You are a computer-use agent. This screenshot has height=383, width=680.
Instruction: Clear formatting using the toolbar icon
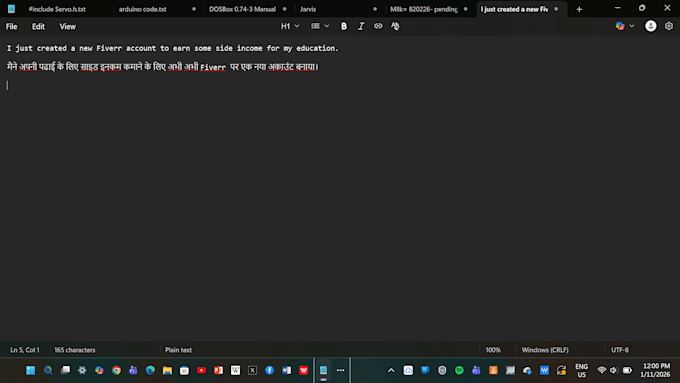(x=395, y=26)
